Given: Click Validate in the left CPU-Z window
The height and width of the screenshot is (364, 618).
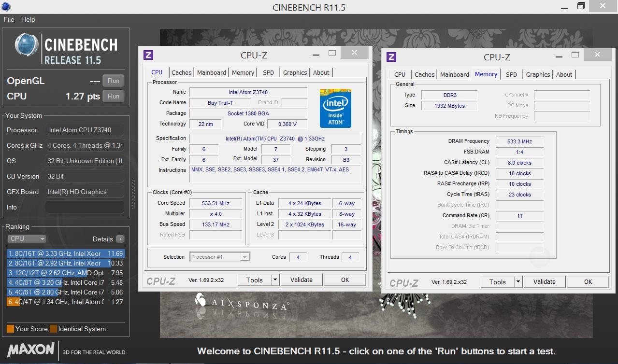Looking at the screenshot, I should click(x=302, y=280).
